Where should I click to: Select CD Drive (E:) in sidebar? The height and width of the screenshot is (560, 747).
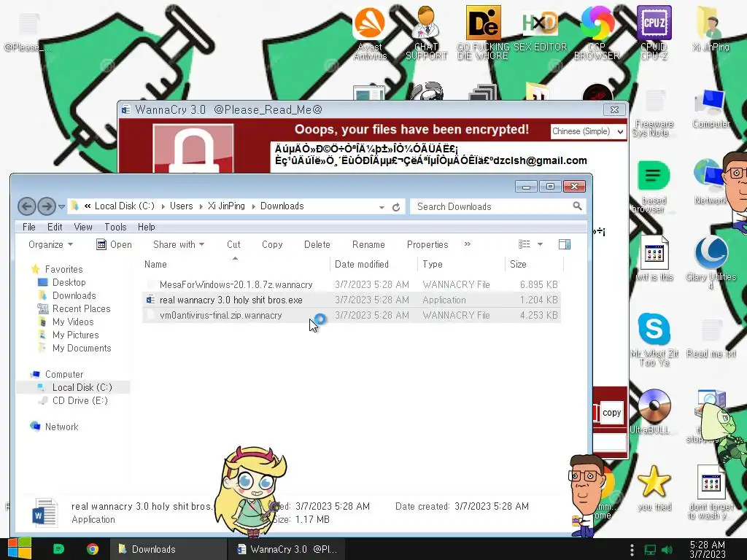[80, 400]
